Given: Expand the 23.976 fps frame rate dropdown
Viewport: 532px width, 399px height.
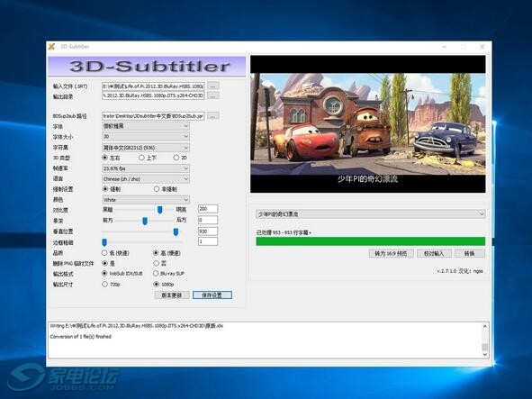Looking at the screenshot, I should point(146,168).
